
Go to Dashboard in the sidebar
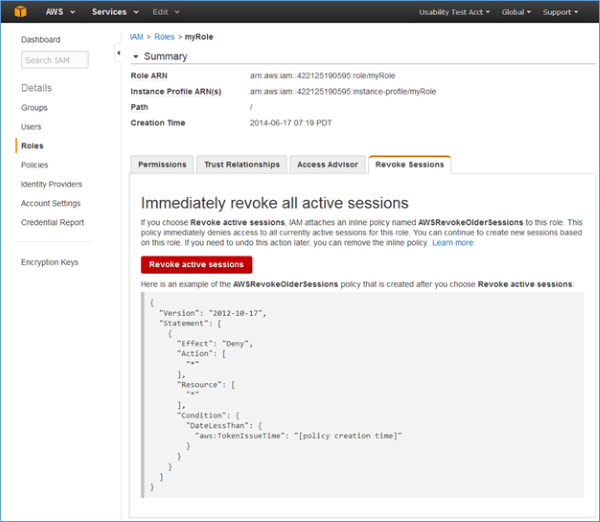coord(41,40)
